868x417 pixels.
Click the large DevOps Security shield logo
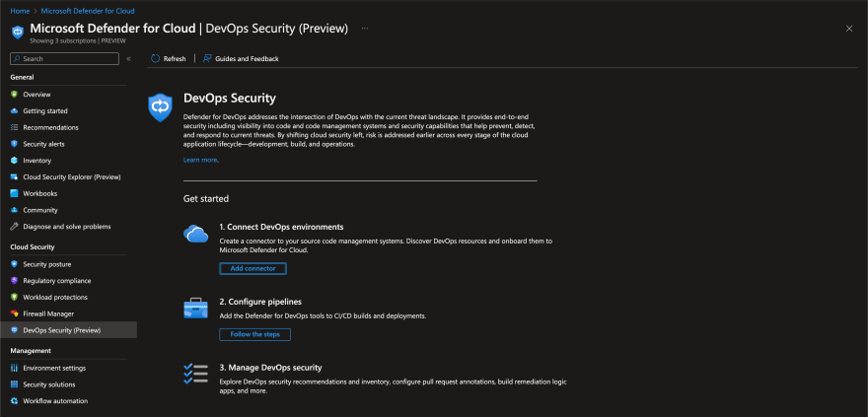click(x=161, y=107)
